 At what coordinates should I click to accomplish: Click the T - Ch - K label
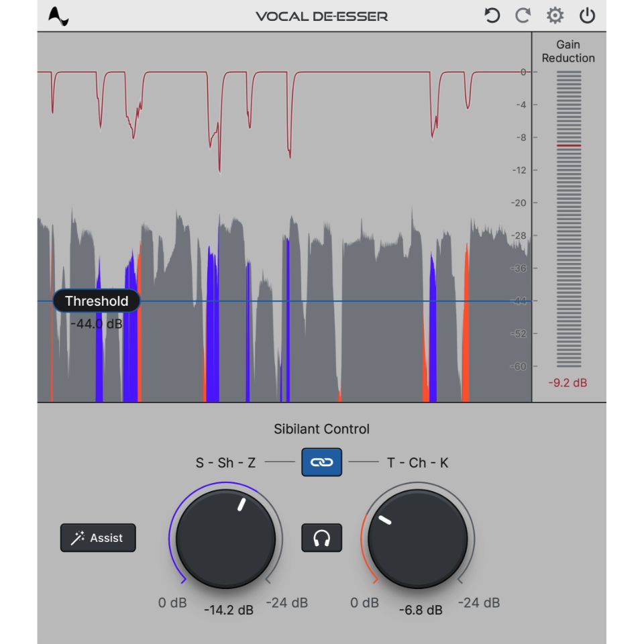[x=417, y=463]
